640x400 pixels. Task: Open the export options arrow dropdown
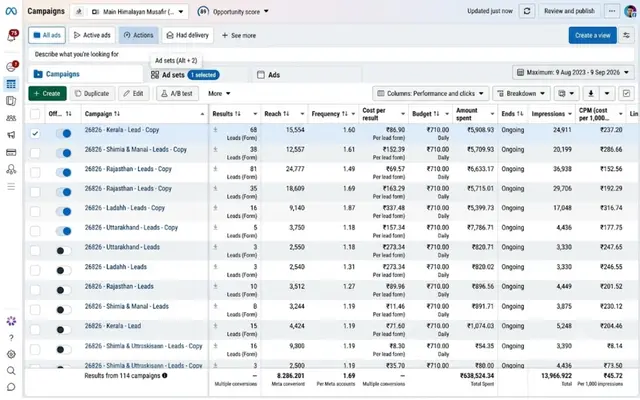[607, 93]
